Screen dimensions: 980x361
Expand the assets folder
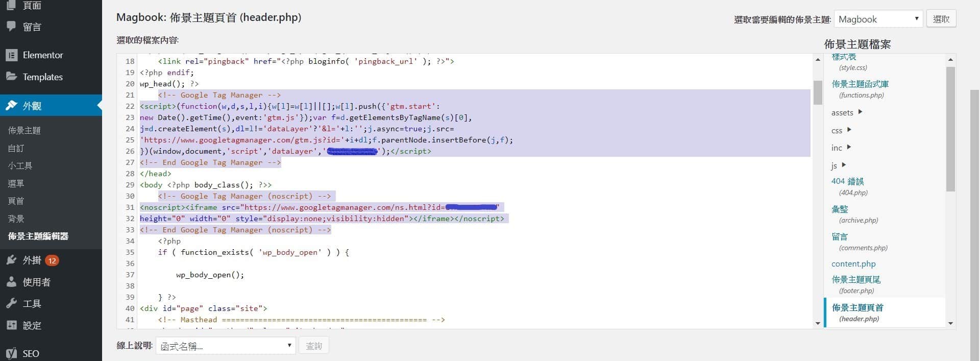(860, 112)
